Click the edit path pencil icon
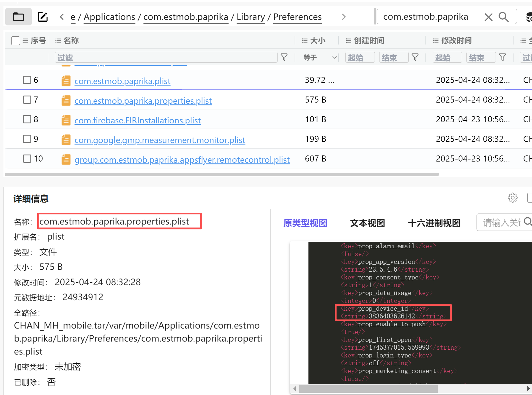The image size is (532, 395). (x=43, y=17)
